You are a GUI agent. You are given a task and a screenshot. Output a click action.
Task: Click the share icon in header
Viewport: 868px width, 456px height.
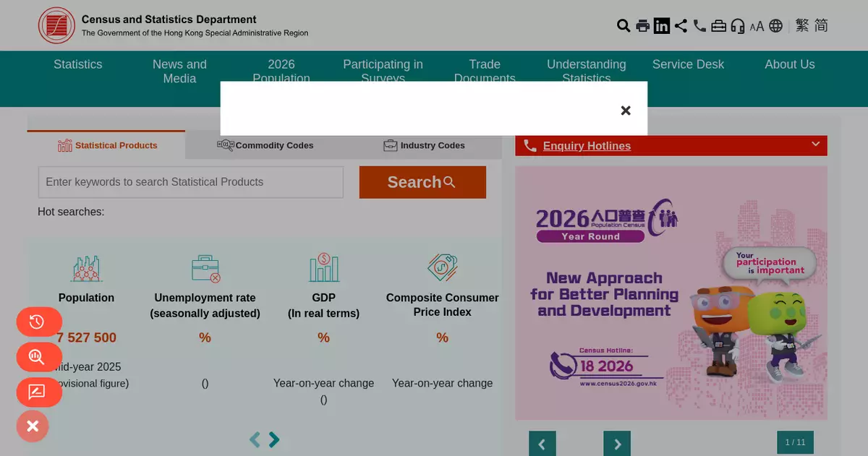pyautogui.click(x=681, y=26)
